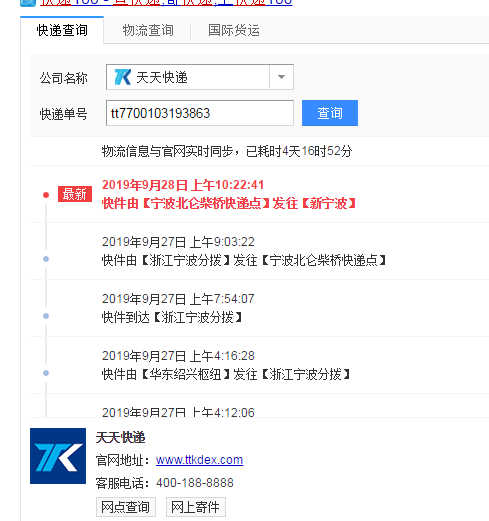
Task: Click the red 最新 badge
Action: [75, 194]
